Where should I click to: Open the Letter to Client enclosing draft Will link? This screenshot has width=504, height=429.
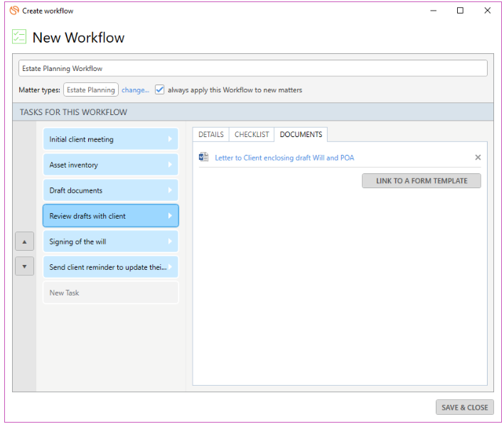click(x=284, y=158)
